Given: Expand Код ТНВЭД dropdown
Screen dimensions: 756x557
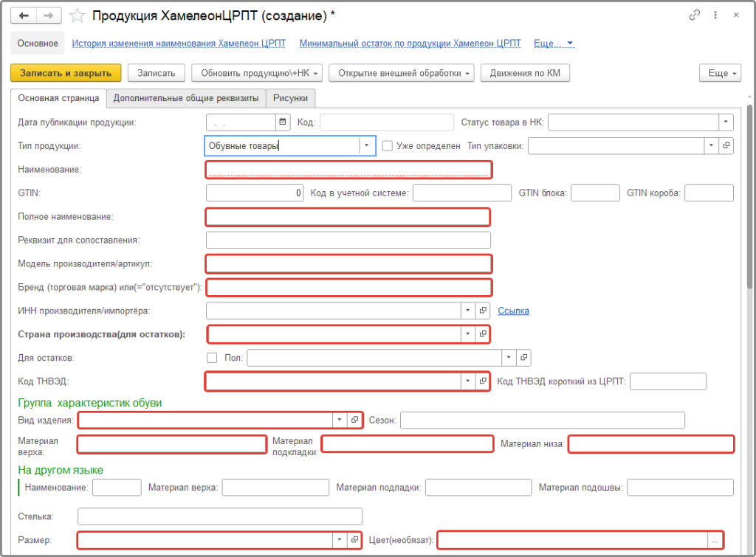Looking at the screenshot, I should tap(467, 381).
